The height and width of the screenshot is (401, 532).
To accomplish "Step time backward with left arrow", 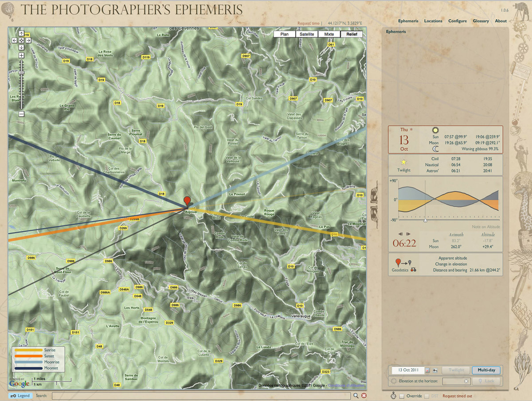I will tap(400, 234).
